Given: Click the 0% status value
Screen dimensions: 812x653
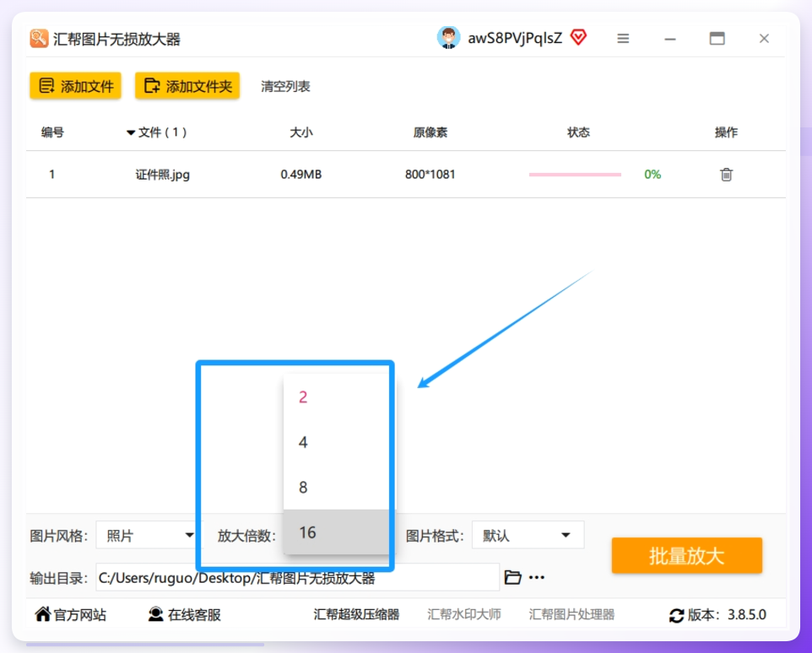Looking at the screenshot, I should tap(652, 175).
